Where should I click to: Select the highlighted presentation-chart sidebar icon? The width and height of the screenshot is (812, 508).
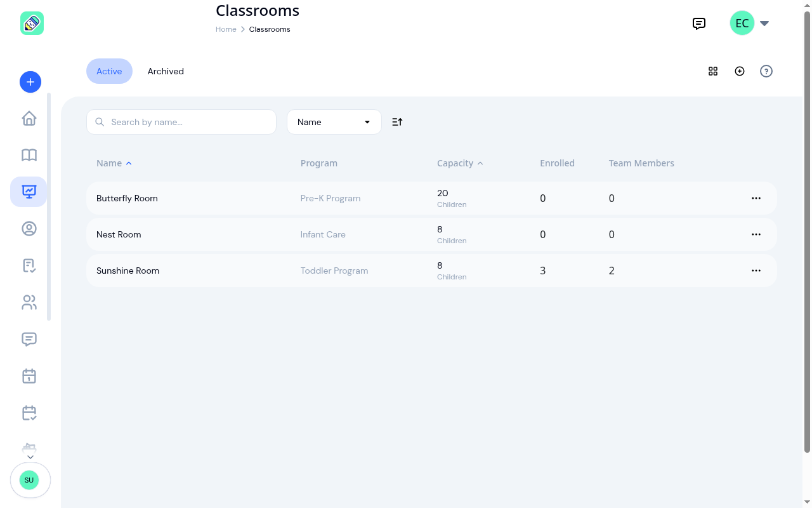29,192
